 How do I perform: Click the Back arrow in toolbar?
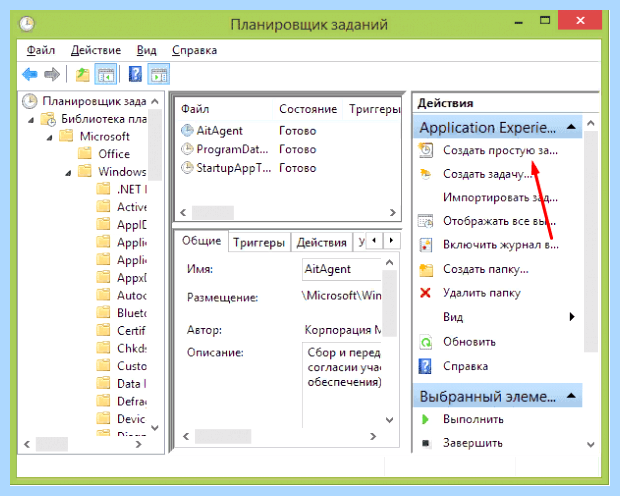[30, 74]
